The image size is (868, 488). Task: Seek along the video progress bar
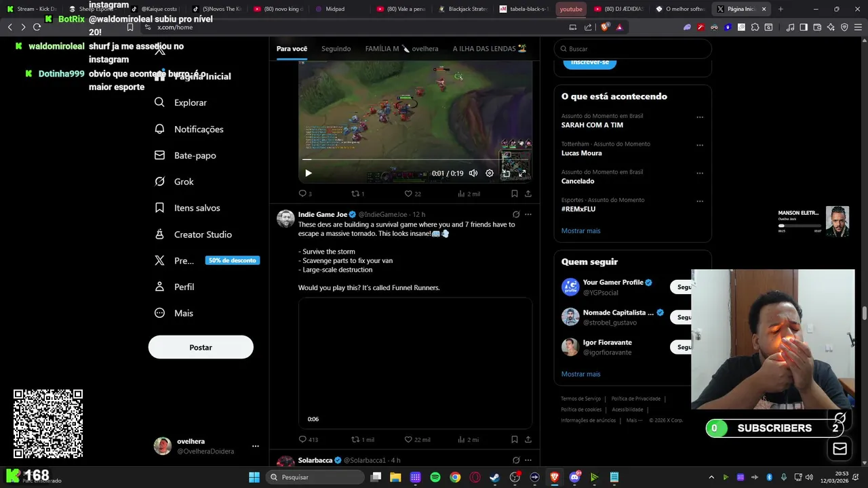pyautogui.click(x=415, y=160)
